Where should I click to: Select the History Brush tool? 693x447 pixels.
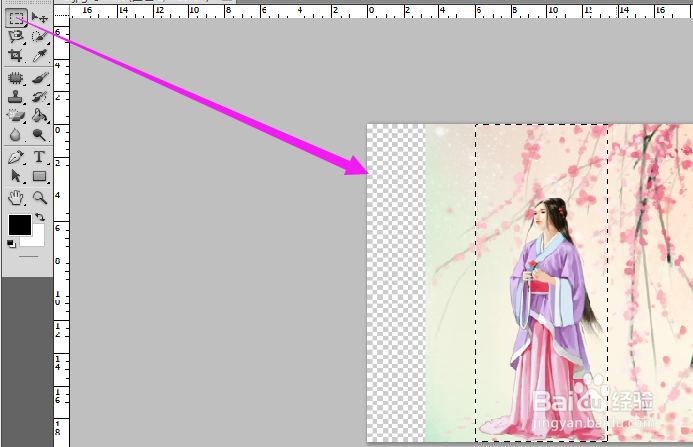pos(40,97)
